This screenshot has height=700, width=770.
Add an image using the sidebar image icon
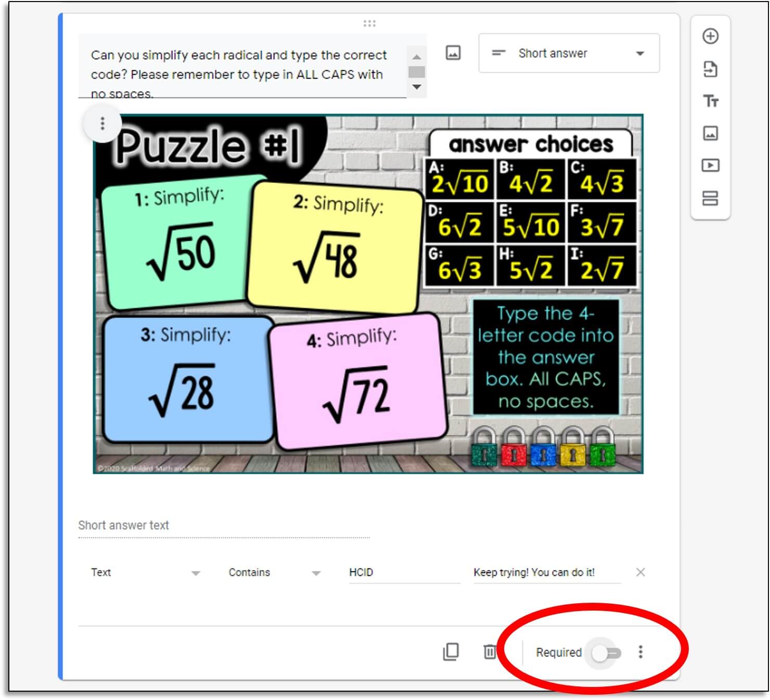tap(711, 133)
